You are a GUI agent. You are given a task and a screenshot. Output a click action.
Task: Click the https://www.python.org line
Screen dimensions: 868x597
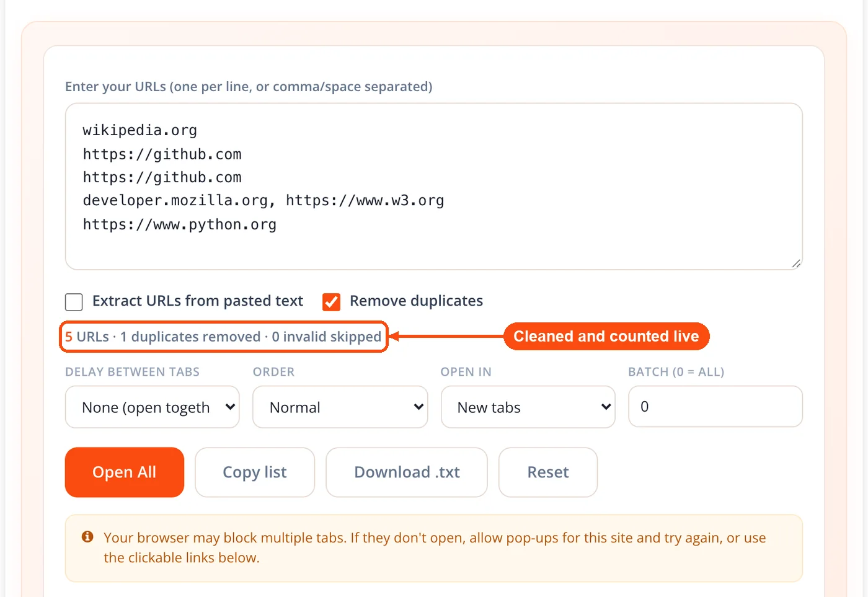[x=180, y=224]
